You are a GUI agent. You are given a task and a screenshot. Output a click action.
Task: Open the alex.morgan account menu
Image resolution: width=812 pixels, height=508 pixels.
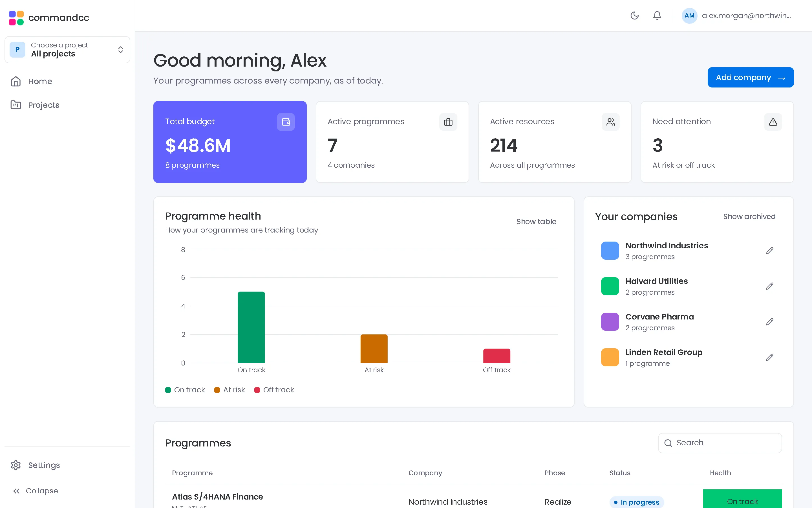pyautogui.click(x=737, y=16)
